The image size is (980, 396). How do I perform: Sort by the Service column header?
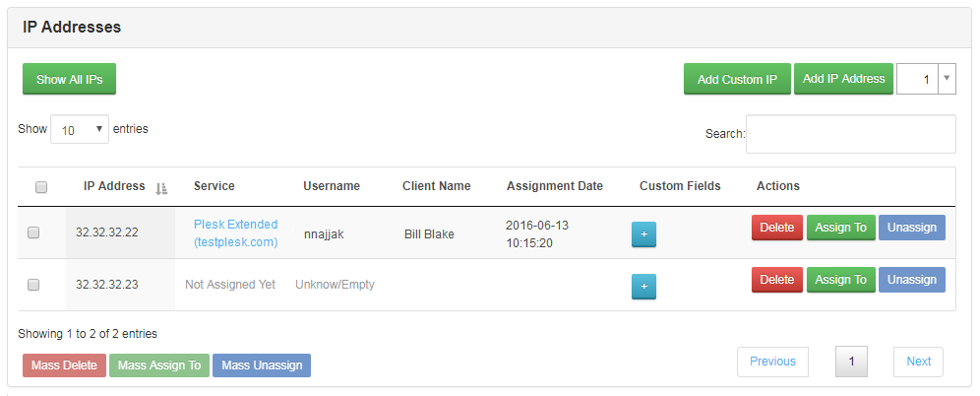click(x=214, y=186)
